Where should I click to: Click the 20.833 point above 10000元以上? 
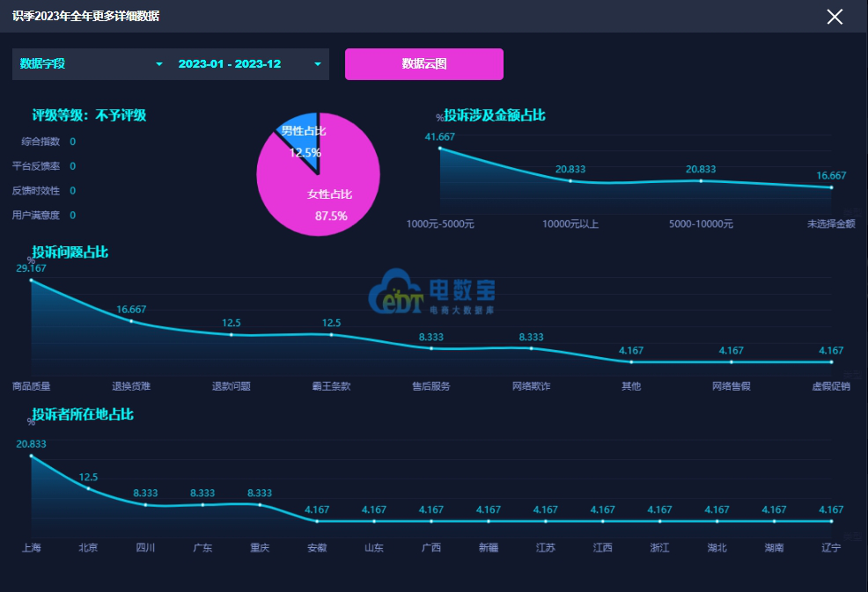[570, 181]
